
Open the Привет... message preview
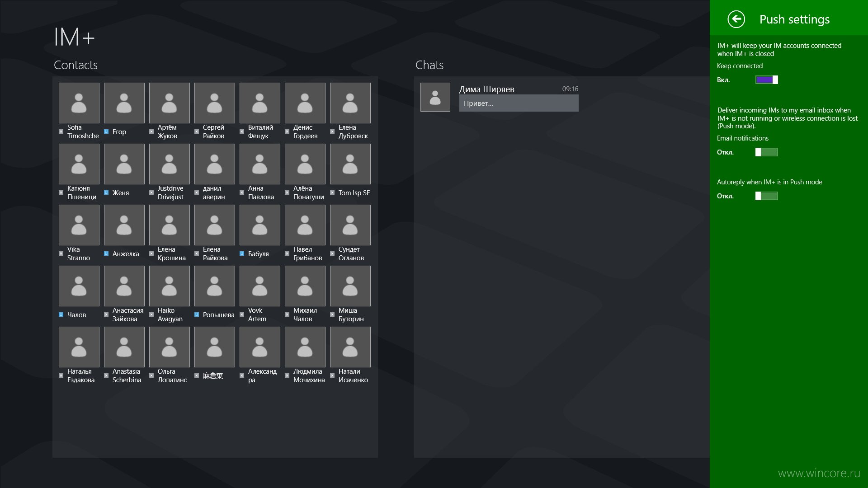tap(519, 103)
